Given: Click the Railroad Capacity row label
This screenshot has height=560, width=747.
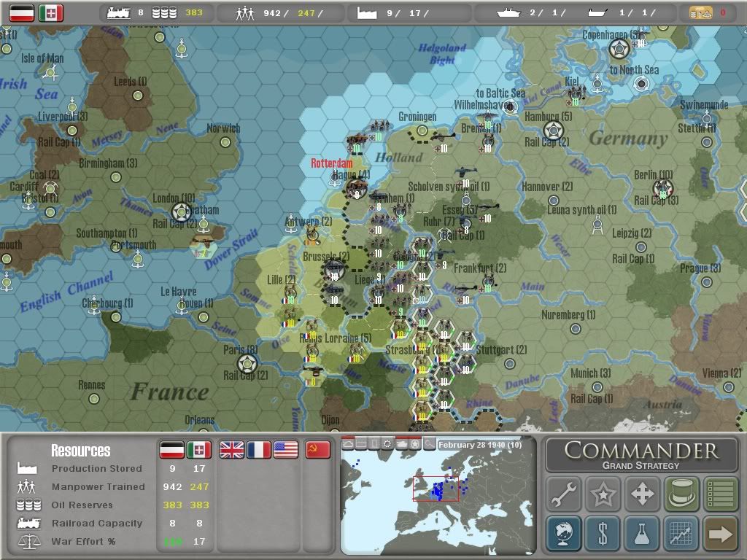Looking at the screenshot, I should (97, 523).
